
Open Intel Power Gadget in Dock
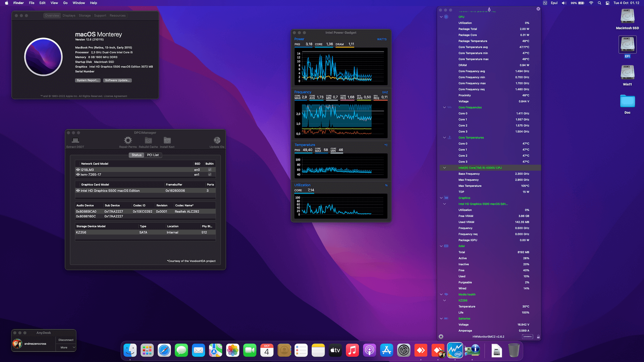[x=455, y=351]
